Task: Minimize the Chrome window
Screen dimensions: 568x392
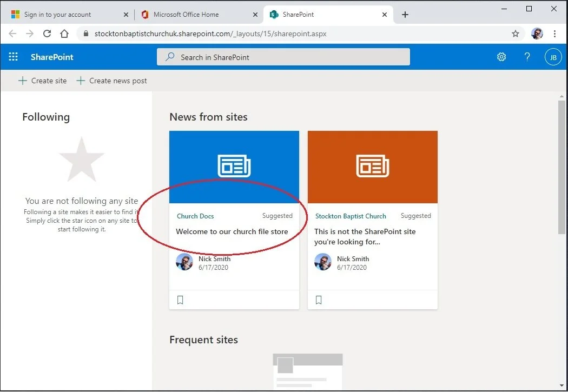Action: click(504, 9)
